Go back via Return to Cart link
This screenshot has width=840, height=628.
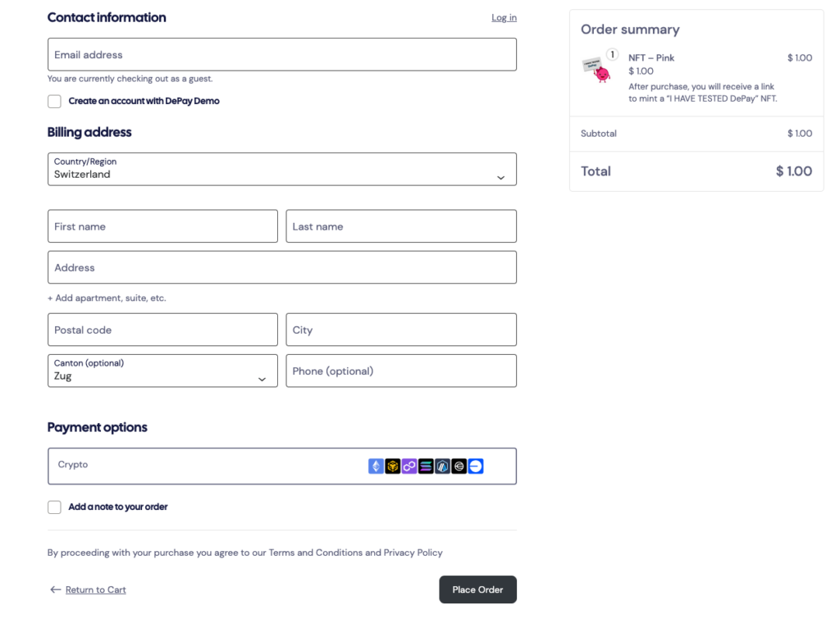click(96, 590)
